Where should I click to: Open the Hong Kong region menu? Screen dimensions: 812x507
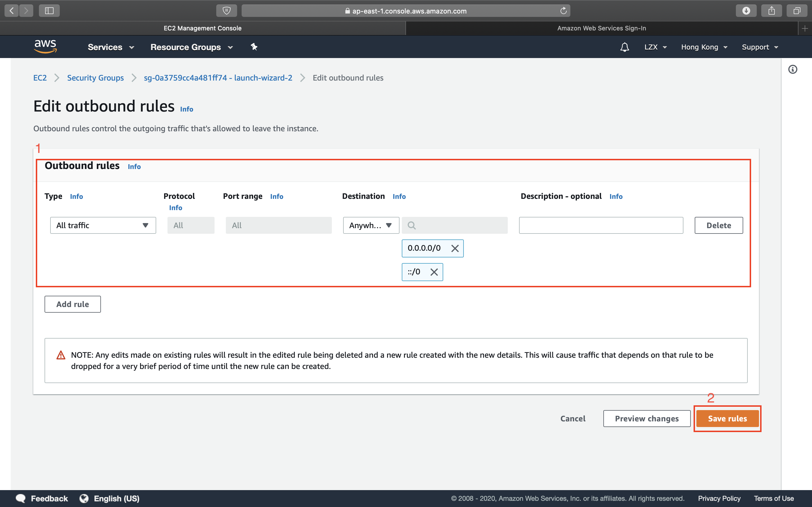pyautogui.click(x=704, y=47)
